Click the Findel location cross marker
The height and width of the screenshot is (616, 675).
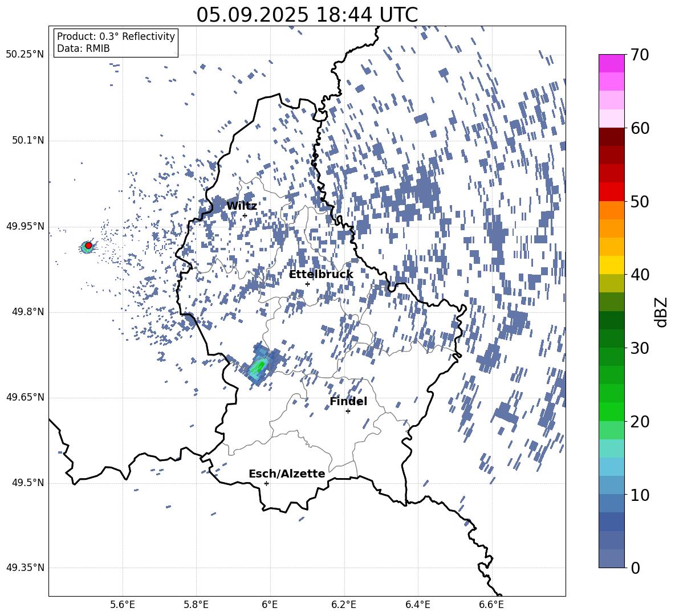pos(348,411)
